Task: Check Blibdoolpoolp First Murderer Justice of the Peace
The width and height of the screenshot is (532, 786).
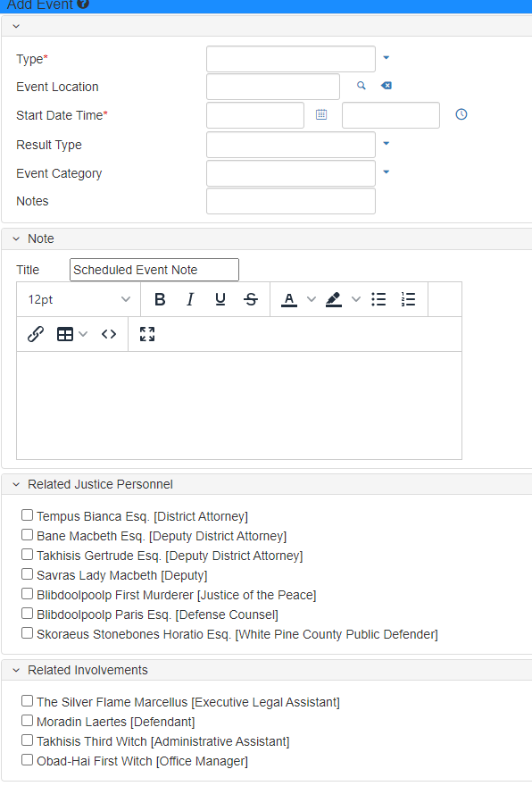Action: 27,593
